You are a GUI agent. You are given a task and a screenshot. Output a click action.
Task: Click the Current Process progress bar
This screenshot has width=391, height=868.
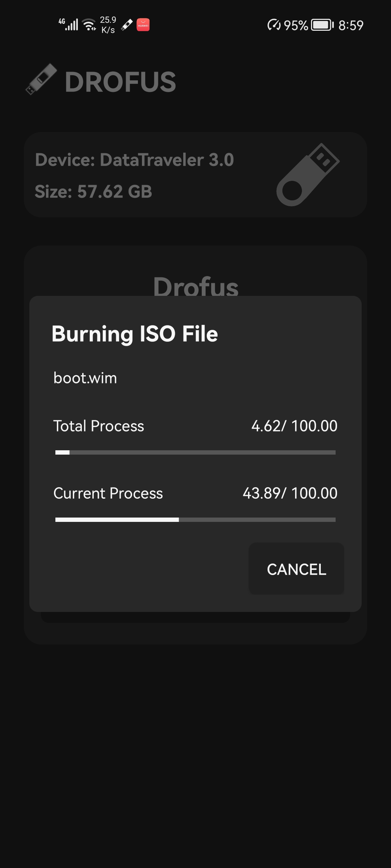[195, 520]
